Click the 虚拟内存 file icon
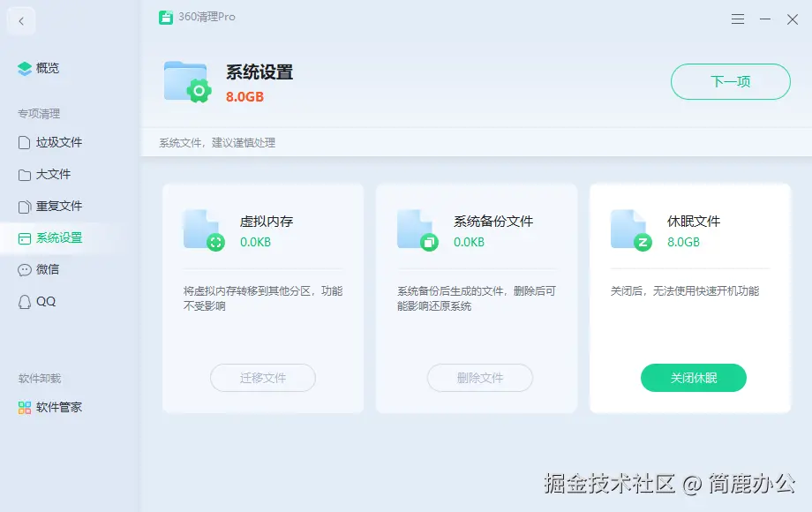Screen dimensions: 812x512 pyautogui.click(x=204, y=230)
